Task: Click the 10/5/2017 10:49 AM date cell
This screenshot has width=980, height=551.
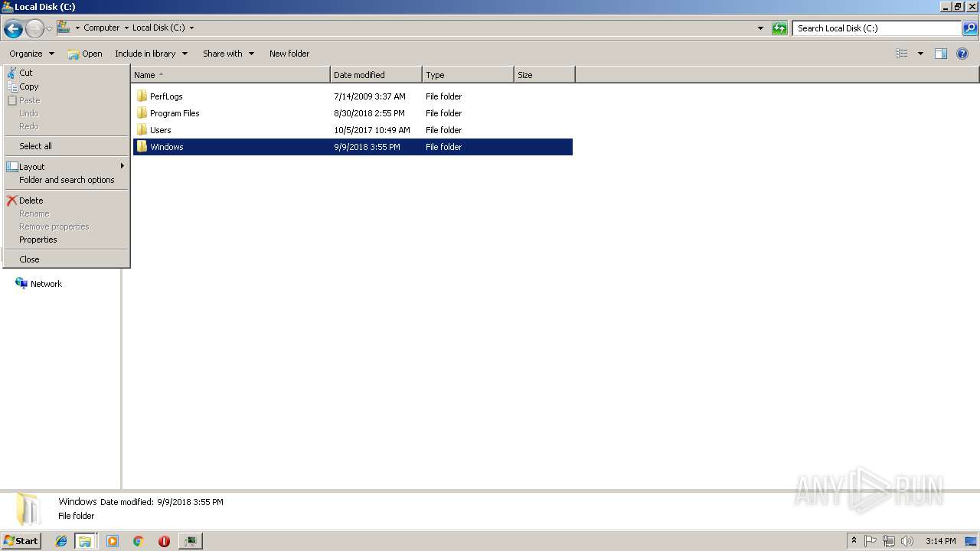Action: (372, 130)
